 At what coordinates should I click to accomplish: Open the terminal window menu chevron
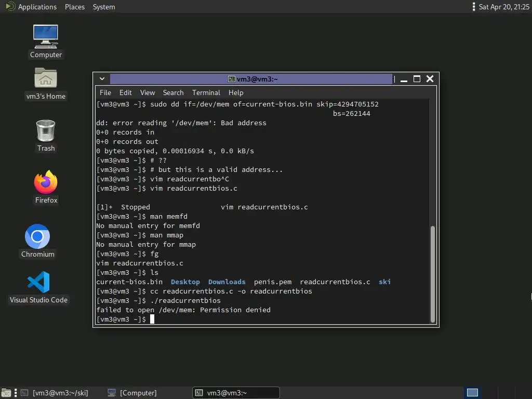(102, 79)
